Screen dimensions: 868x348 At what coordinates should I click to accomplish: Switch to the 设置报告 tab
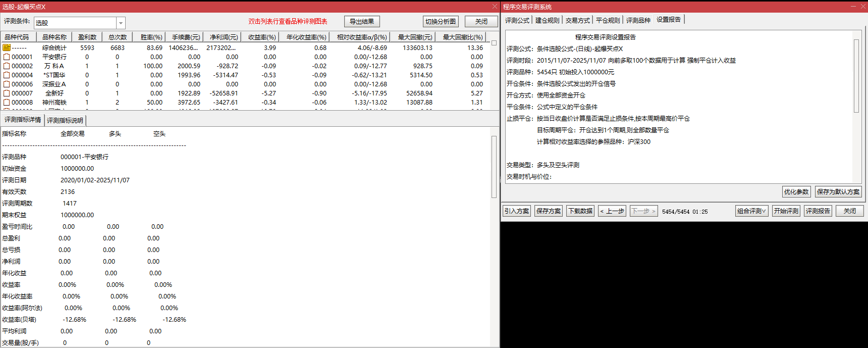669,20
